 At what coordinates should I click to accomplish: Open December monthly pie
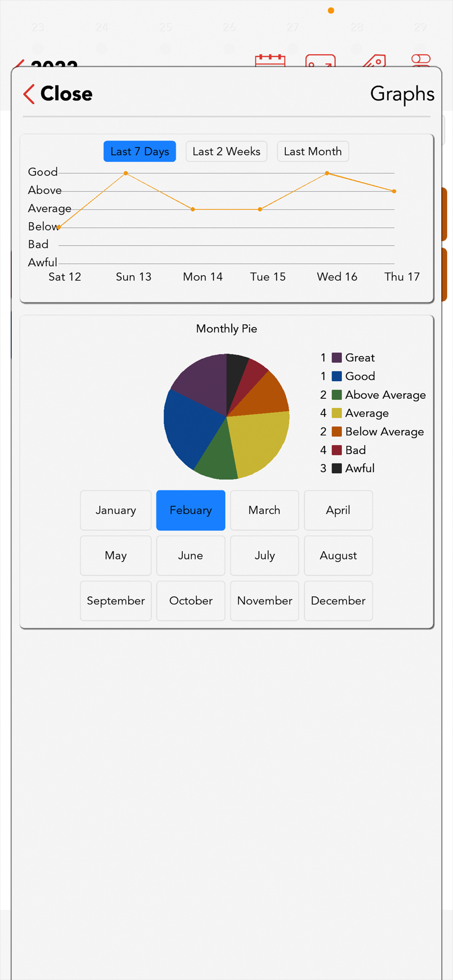tap(338, 601)
